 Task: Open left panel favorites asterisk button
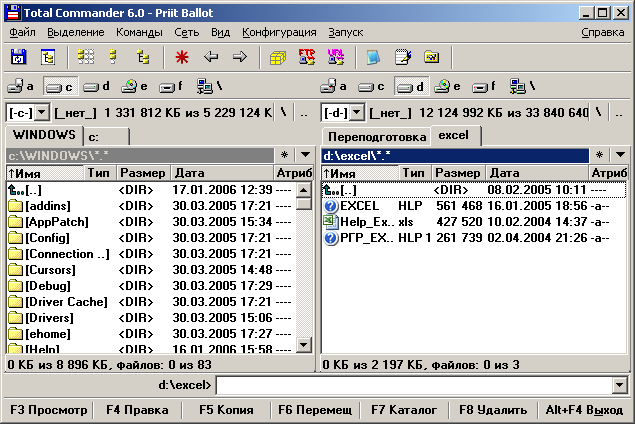click(284, 155)
